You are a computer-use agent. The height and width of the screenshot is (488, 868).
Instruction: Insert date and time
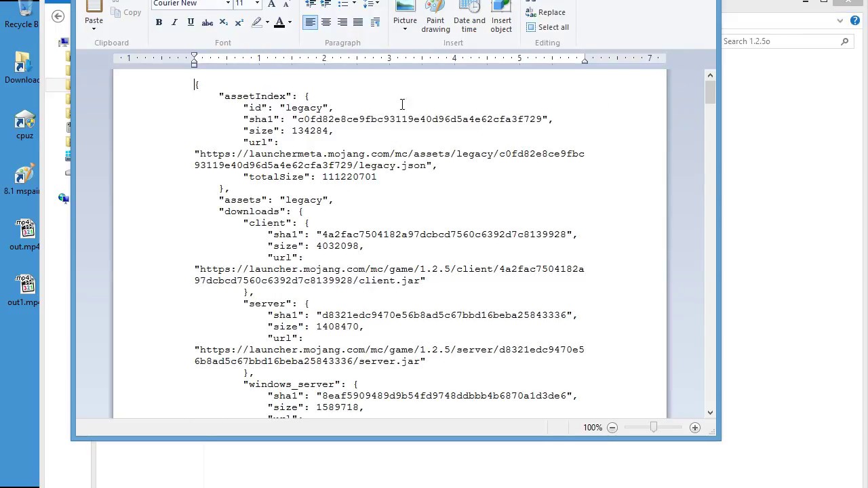(x=469, y=17)
